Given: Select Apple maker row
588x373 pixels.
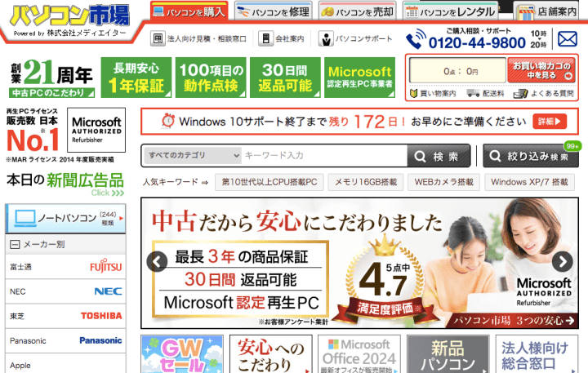Looking at the screenshot, I should (x=65, y=364).
